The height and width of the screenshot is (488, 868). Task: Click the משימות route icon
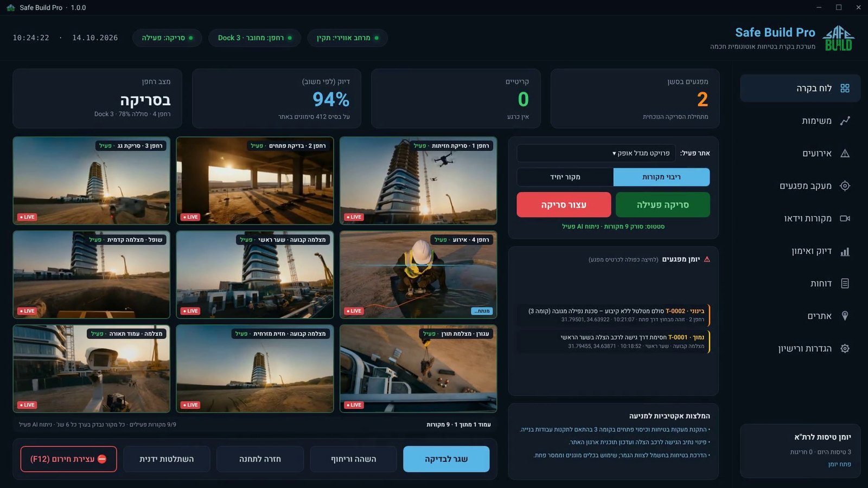click(x=845, y=121)
